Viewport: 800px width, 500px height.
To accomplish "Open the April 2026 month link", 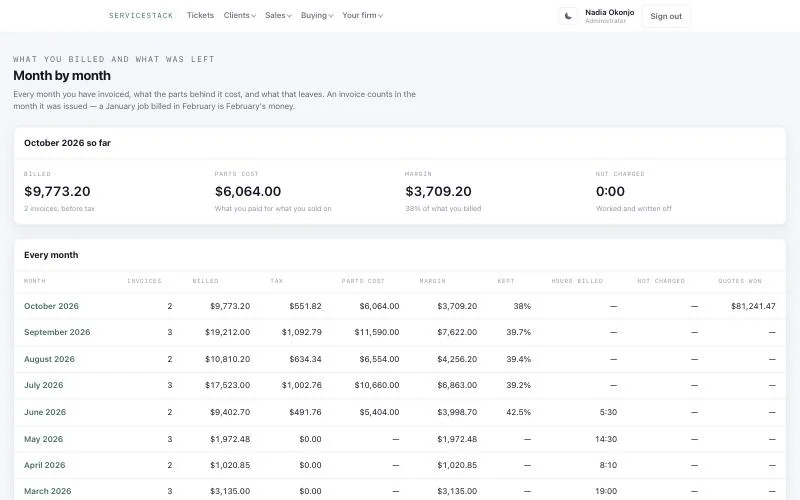I will 44,465.
